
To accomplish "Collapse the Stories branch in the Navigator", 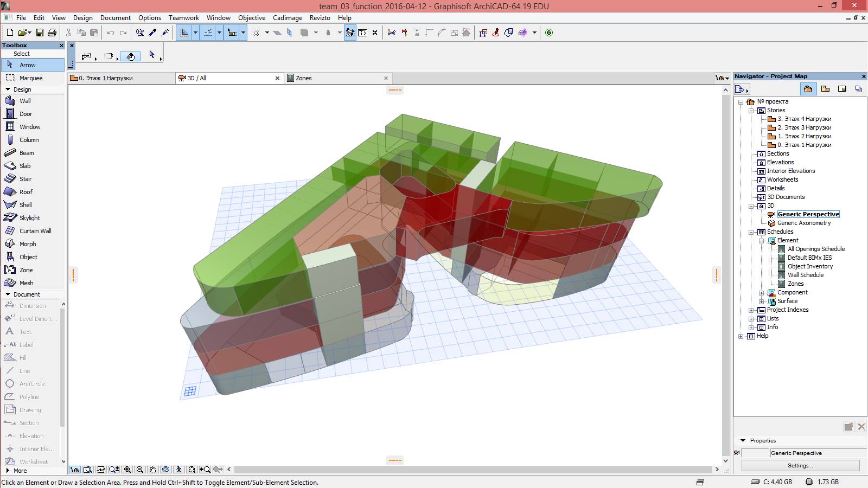I will click(x=751, y=111).
